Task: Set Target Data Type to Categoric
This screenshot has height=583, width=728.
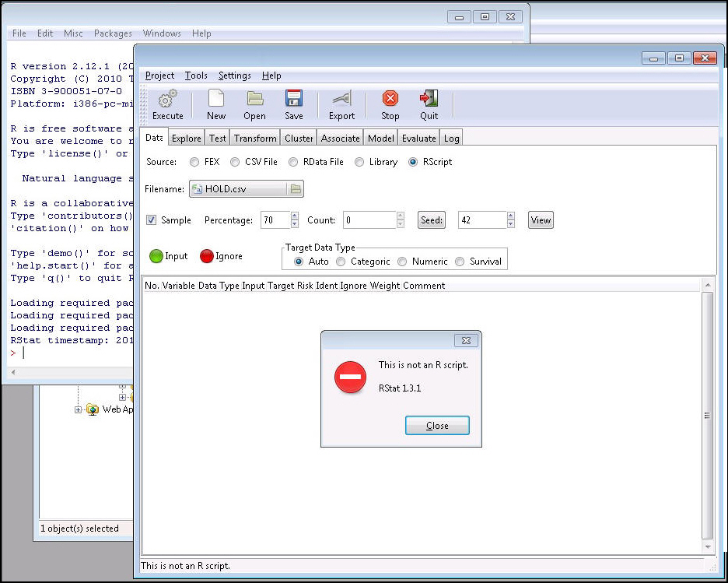Action: (341, 262)
